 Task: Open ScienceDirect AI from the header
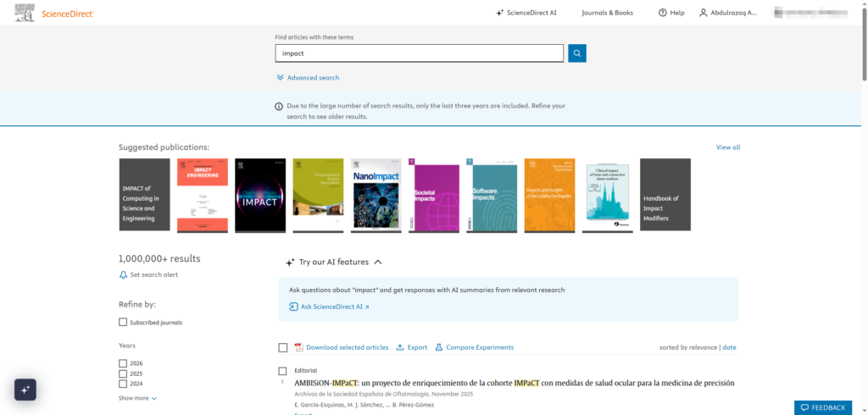(x=526, y=13)
